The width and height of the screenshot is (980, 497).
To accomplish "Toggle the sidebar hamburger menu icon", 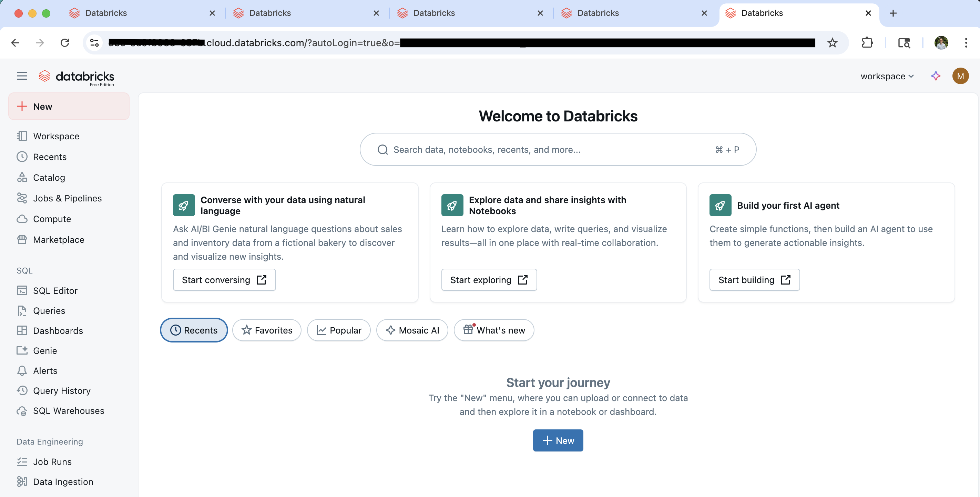I will (x=22, y=76).
